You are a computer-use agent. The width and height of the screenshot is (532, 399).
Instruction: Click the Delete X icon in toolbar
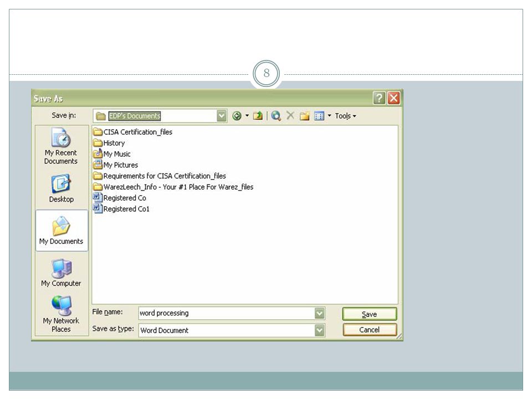point(290,116)
